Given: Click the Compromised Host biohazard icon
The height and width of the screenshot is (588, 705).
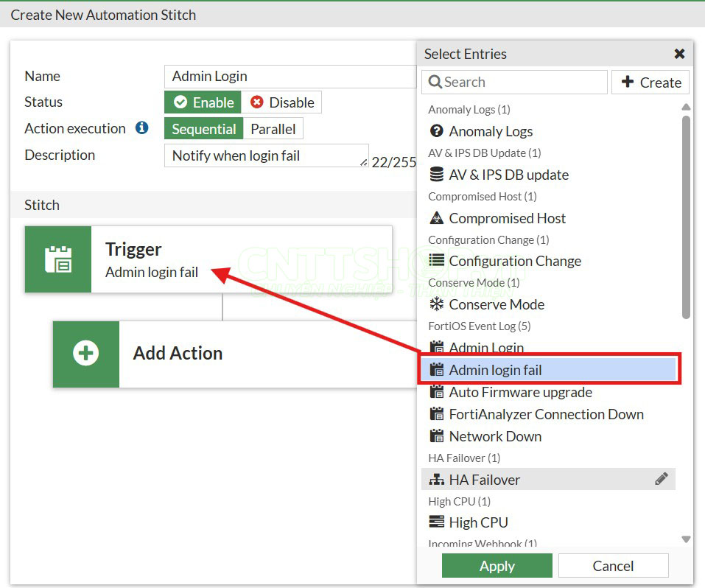Looking at the screenshot, I should 437,218.
